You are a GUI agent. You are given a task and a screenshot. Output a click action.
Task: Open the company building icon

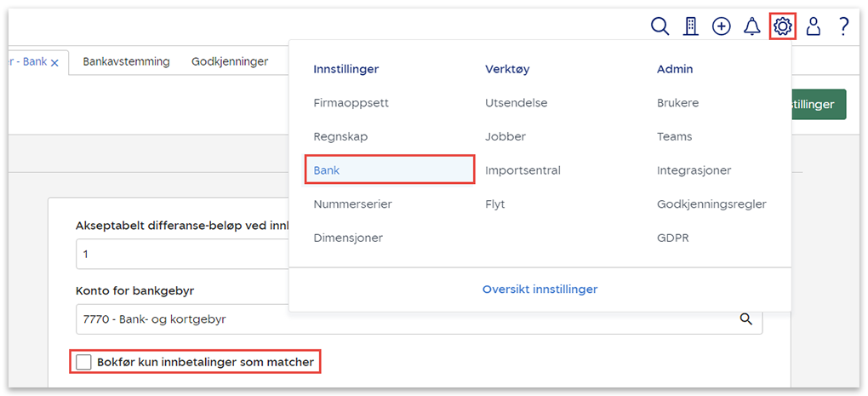pyautogui.click(x=691, y=26)
